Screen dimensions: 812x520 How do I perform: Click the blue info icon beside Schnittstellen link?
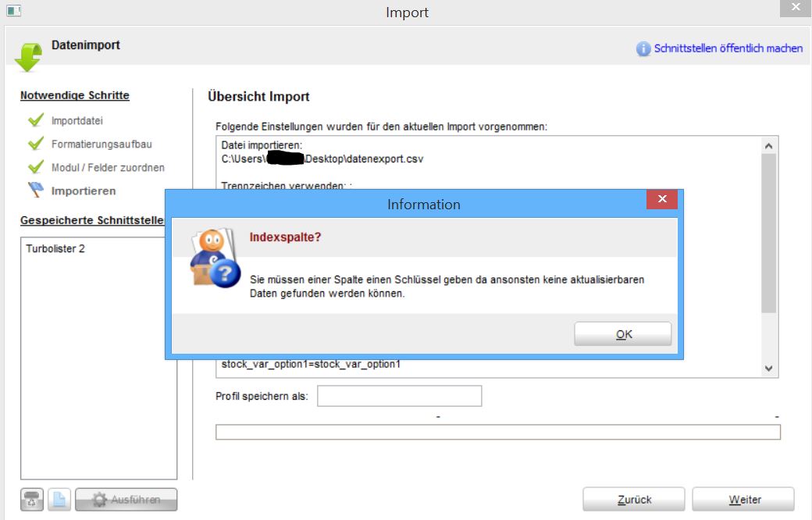643,48
